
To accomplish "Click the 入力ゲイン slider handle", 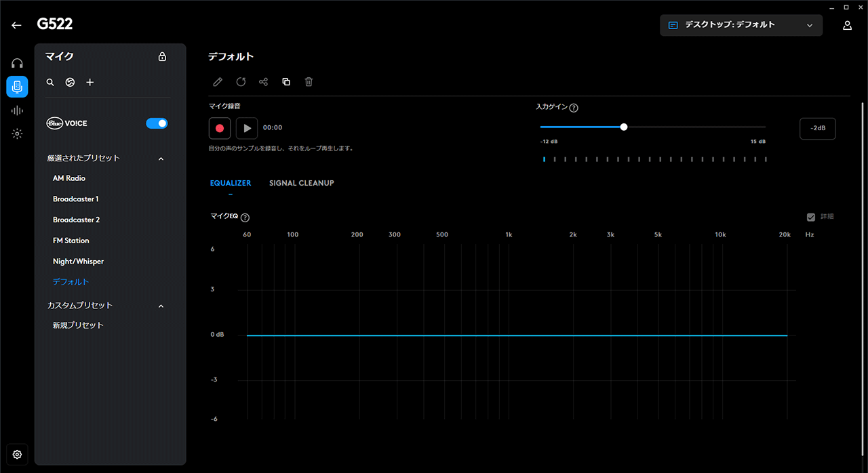I will (x=624, y=127).
